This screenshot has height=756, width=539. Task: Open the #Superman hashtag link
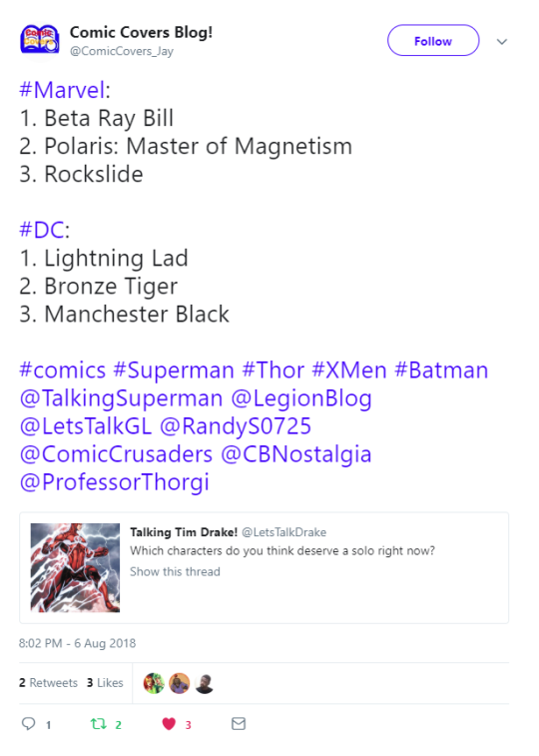174,371
